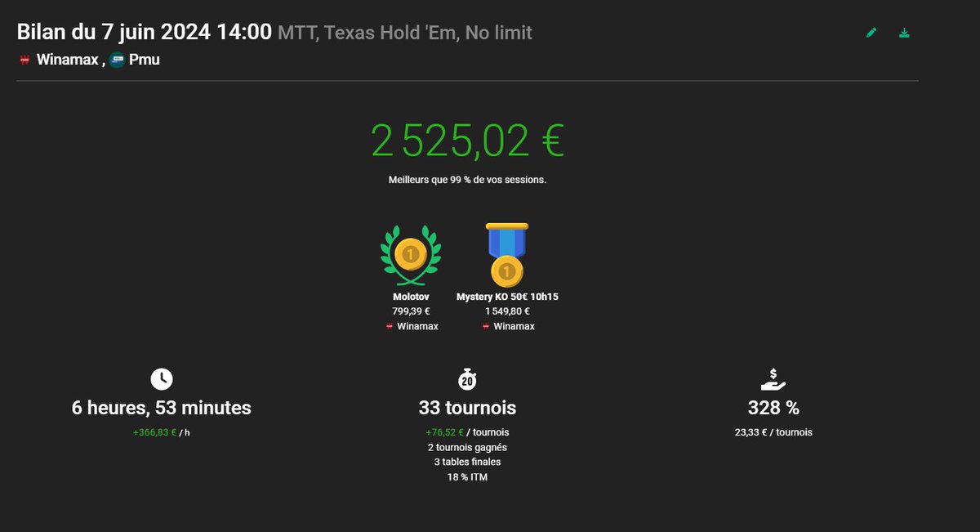The image size is (980, 532).
Task: Click the stopwatch icon above 33 tournois
Action: coord(467,379)
